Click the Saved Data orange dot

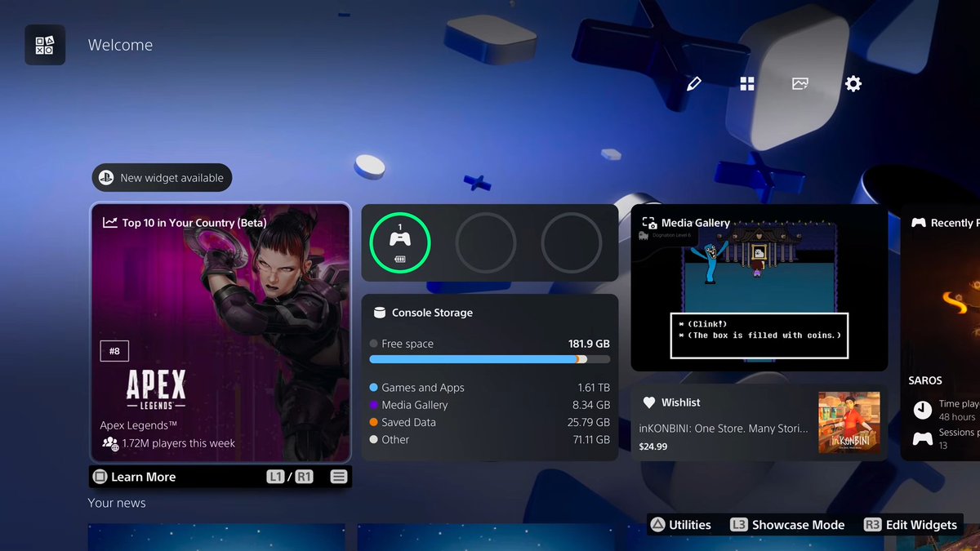tap(374, 422)
